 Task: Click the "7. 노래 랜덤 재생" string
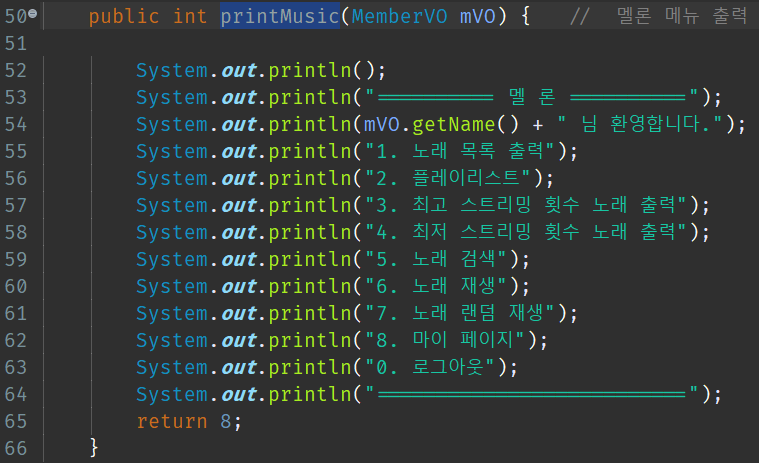tap(459, 314)
